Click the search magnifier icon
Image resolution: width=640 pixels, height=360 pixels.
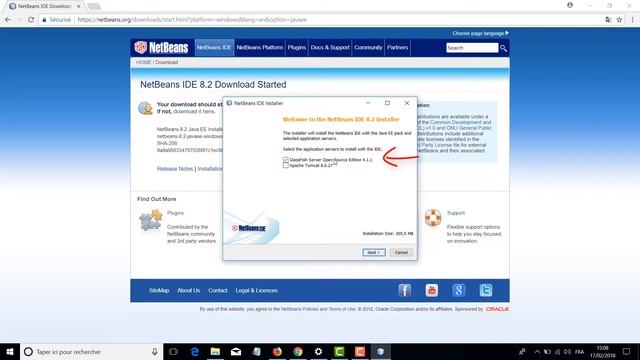503,48
